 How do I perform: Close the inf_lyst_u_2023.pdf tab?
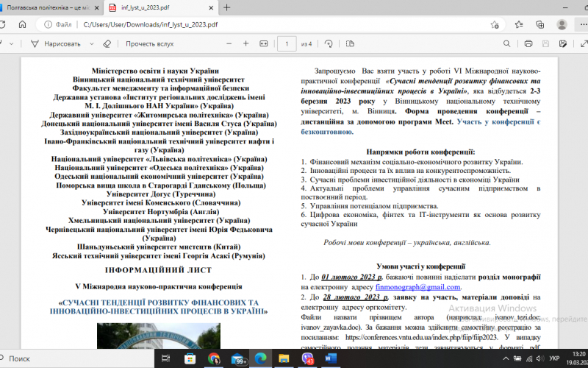click(211, 7)
